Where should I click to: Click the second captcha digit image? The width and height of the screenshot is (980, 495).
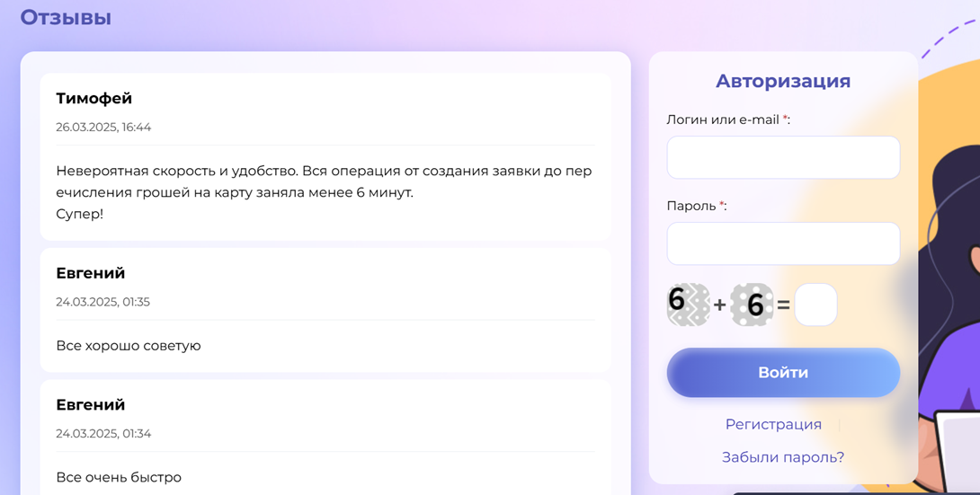pyautogui.click(x=752, y=305)
